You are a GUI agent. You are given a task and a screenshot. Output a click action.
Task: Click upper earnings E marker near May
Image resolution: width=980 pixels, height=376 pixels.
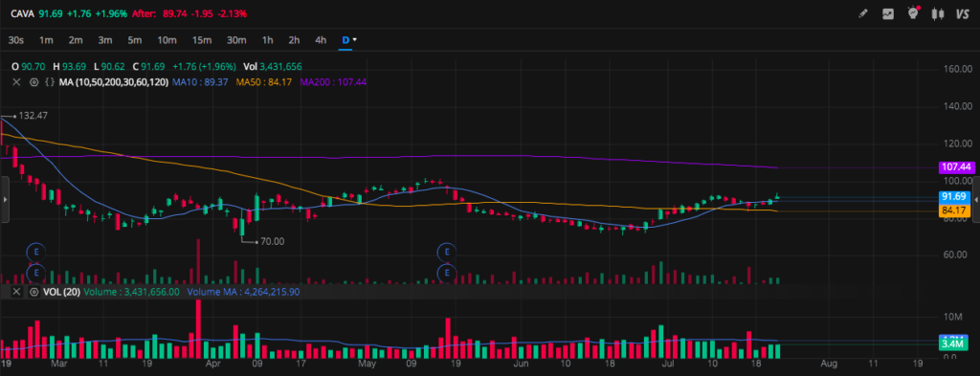[446, 253]
